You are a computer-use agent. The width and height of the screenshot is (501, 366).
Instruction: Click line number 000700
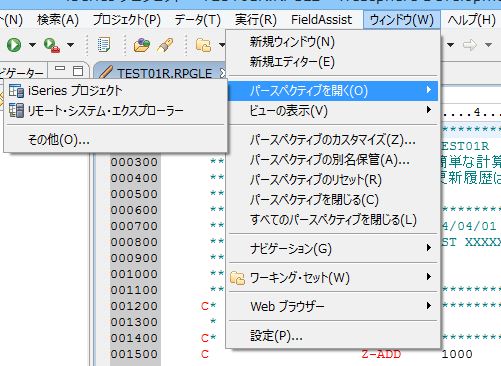[x=134, y=226]
